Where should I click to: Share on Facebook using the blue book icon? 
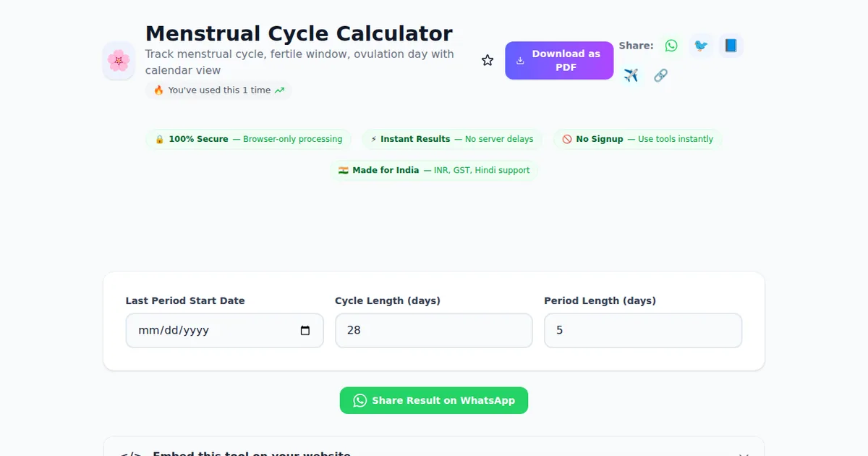pos(731,46)
